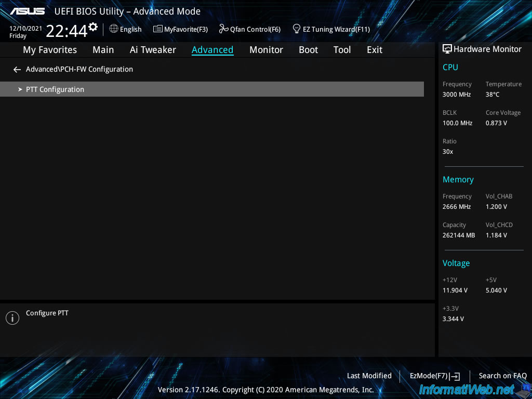This screenshot has height=399, width=532.
Task: Open Ai Tweaker tab
Action: pyautogui.click(x=153, y=50)
